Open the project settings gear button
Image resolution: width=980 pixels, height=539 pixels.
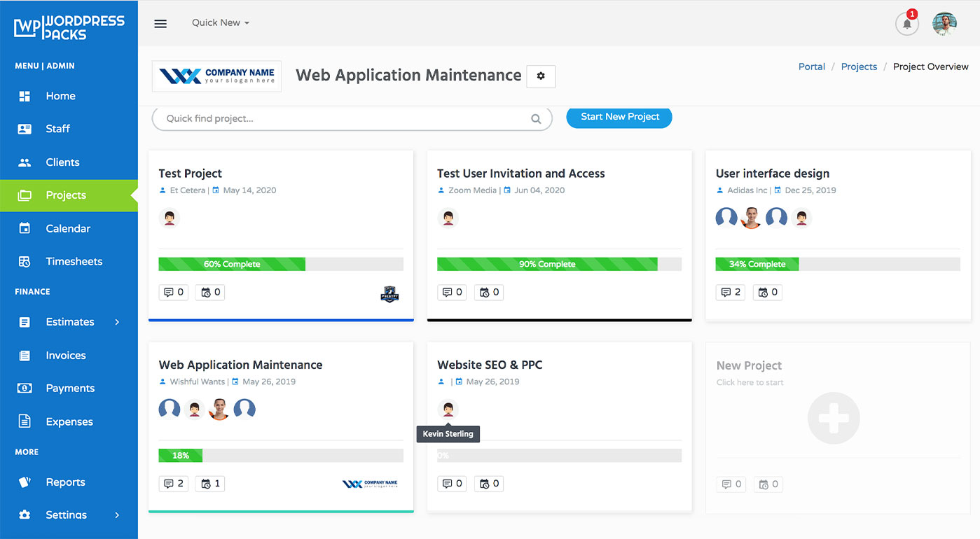(541, 76)
